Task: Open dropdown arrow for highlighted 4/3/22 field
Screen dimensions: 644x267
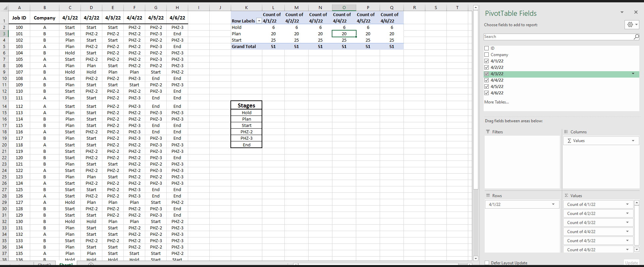Action: [x=633, y=74]
